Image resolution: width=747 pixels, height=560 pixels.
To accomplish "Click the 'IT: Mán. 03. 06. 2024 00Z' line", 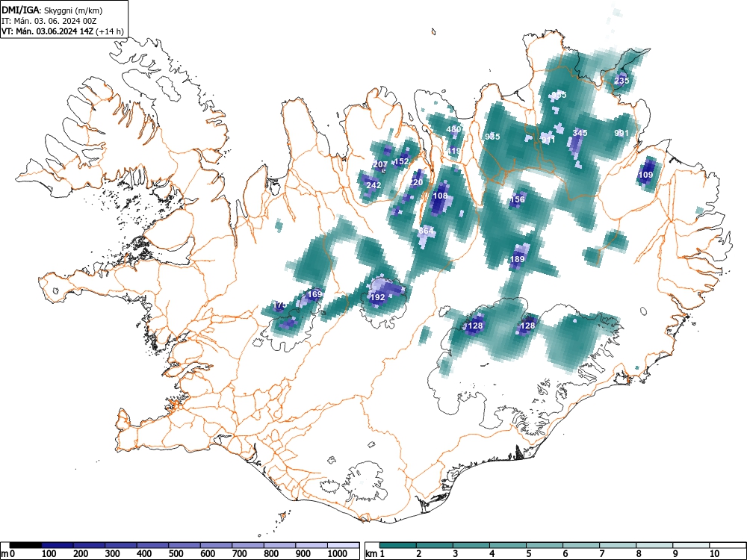I will pos(49,21).
